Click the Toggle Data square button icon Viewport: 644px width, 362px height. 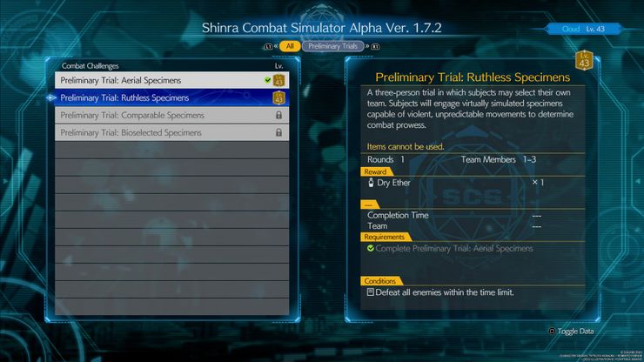[x=552, y=332]
